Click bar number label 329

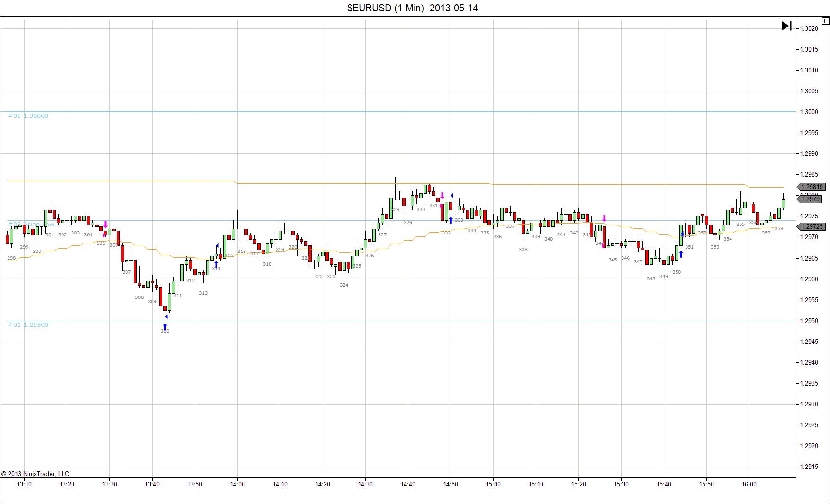pyautogui.click(x=408, y=222)
